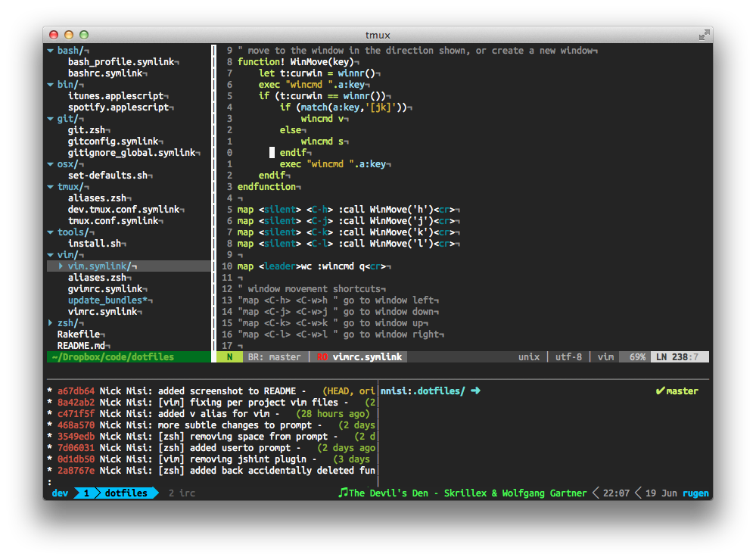Click the 69% file position indicator
756x560 pixels.
(x=637, y=357)
